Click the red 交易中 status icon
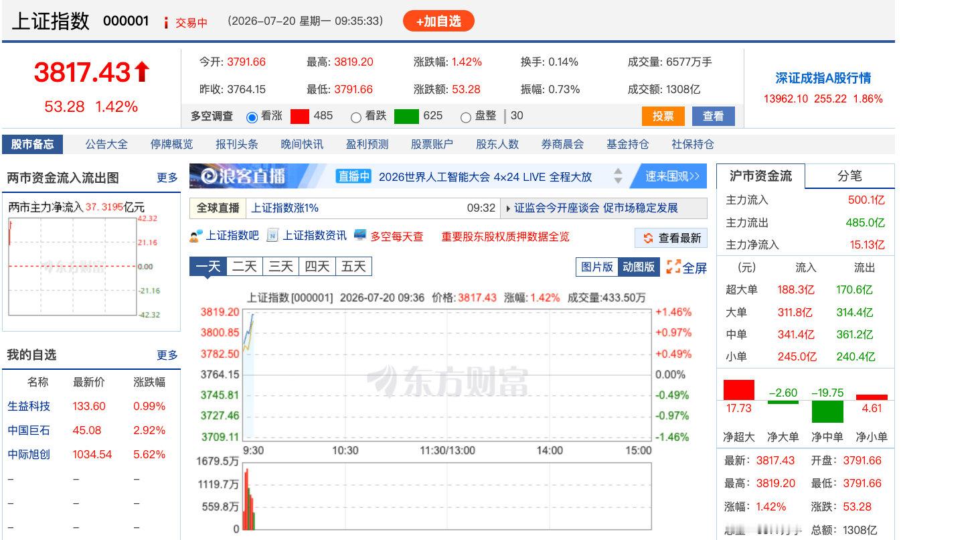Viewport: 980px width, 540px height. tap(166, 23)
